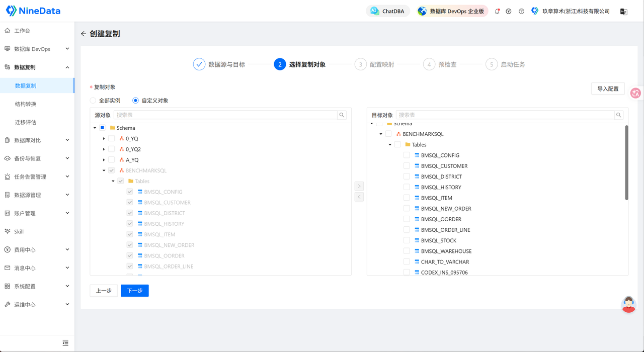Open the notification bell icon

[497, 11]
